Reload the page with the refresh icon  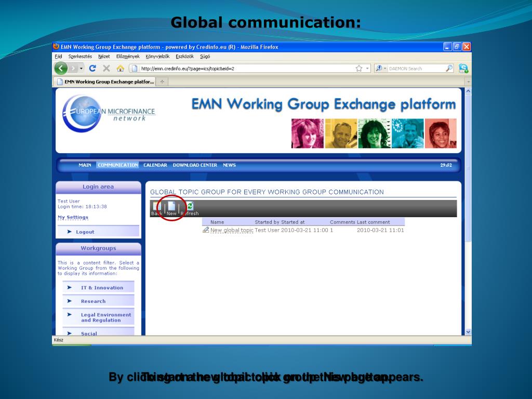92,69
